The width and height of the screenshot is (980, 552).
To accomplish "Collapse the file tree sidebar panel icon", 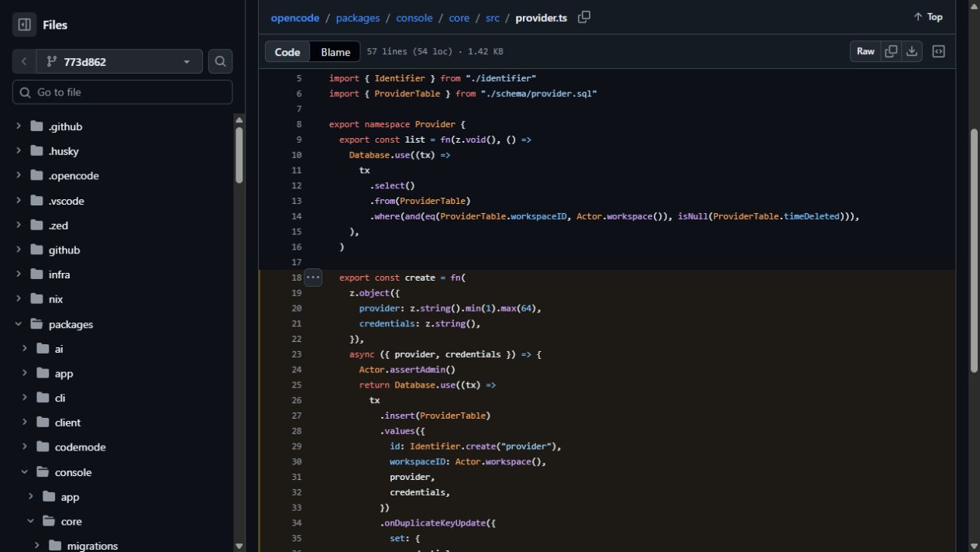I will coord(24,25).
